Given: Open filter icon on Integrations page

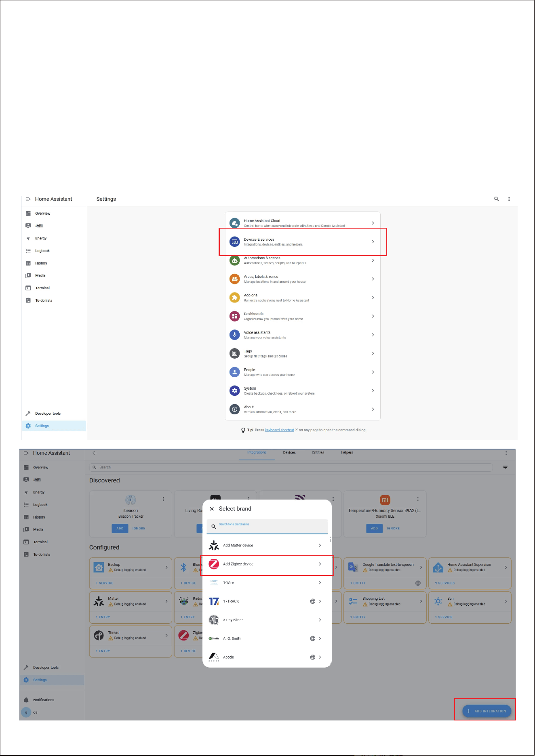Looking at the screenshot, I should click(x=505, y=467).
